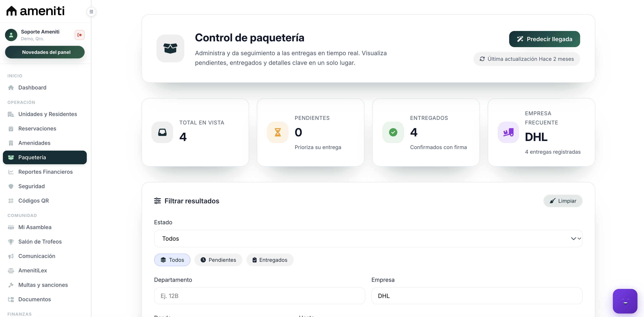Open Mi Asamblea in the sidebar
This screenshot has width=644, height=317.
pos(45,227)
